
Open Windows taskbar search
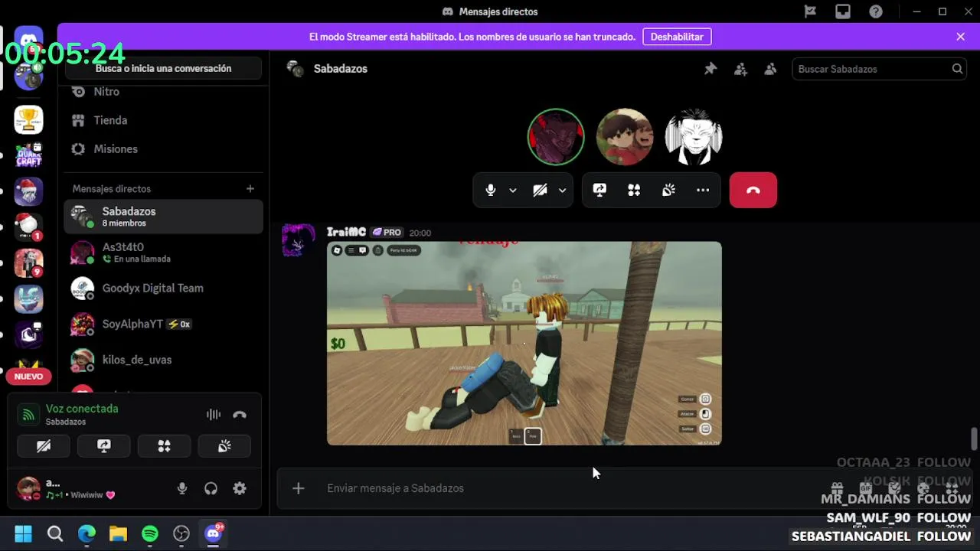(x=55, y=533)
